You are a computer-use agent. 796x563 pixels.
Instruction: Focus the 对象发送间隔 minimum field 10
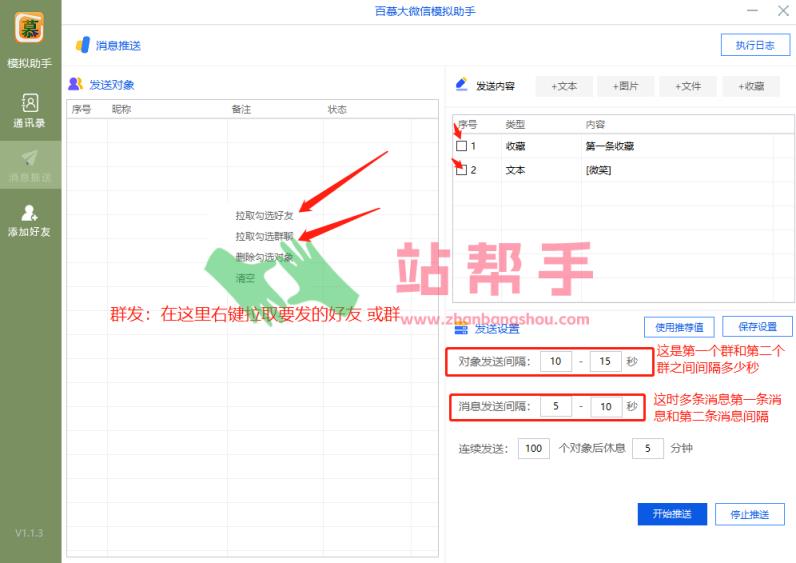[x=556, y=361]
